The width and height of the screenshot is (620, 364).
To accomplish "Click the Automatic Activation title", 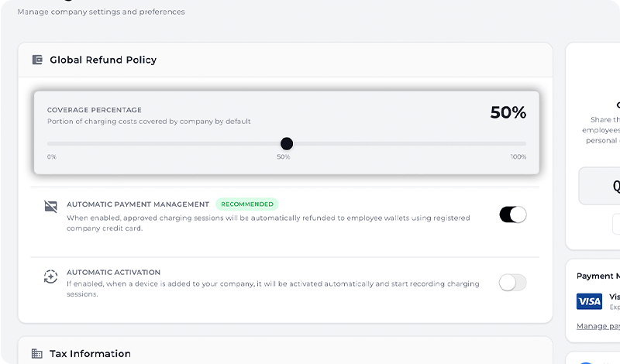I will pos(113,273).
